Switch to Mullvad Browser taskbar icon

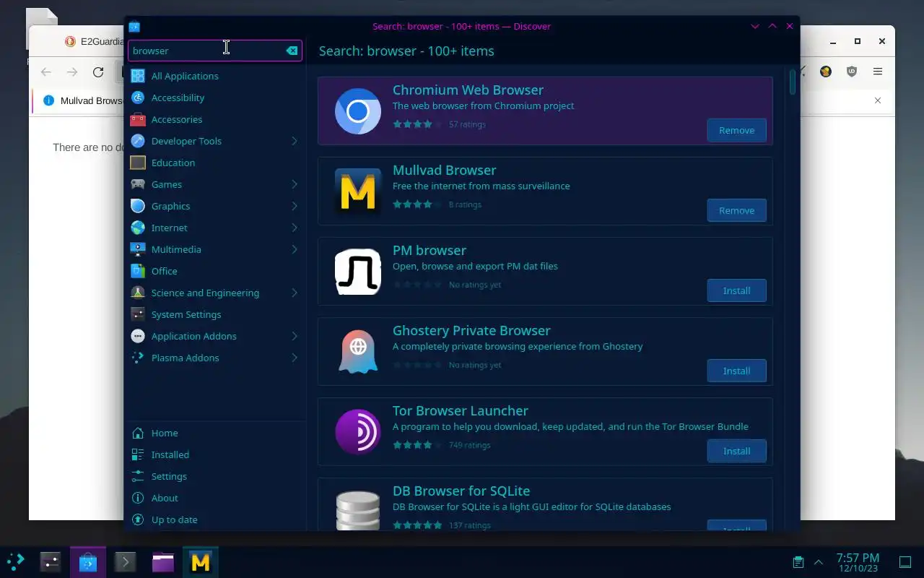coord(201,561)
